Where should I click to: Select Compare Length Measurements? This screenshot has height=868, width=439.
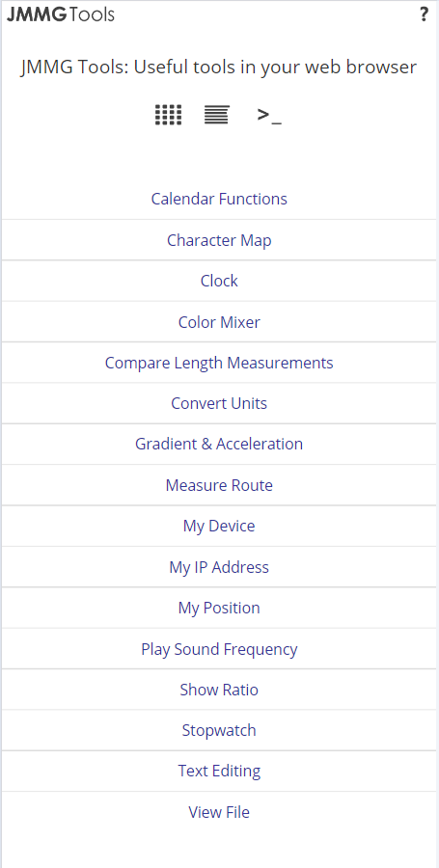[219, 363]
